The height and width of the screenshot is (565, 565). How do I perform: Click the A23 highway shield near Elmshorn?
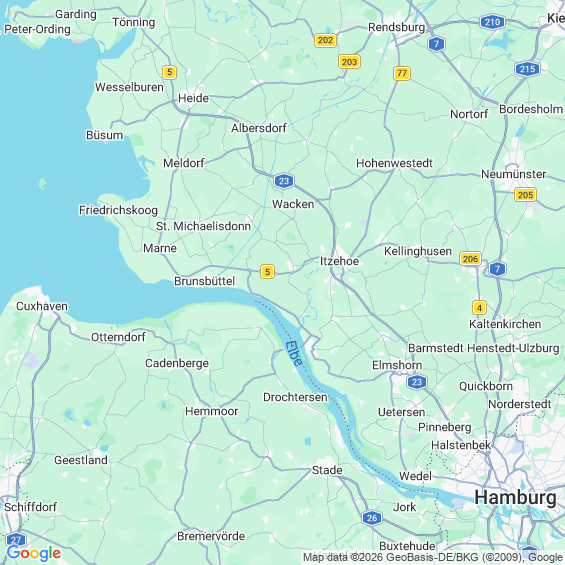pyautogui.click(x=417, y=382)
